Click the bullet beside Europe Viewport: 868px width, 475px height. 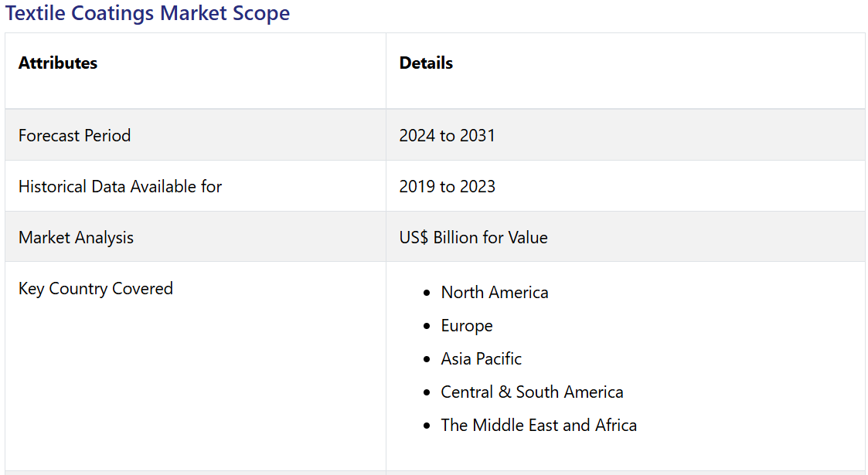click(427, 327)
